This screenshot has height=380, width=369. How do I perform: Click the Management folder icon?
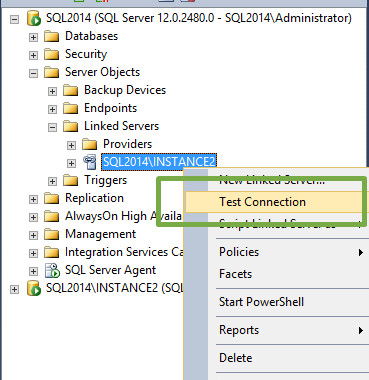pos(52,234)
